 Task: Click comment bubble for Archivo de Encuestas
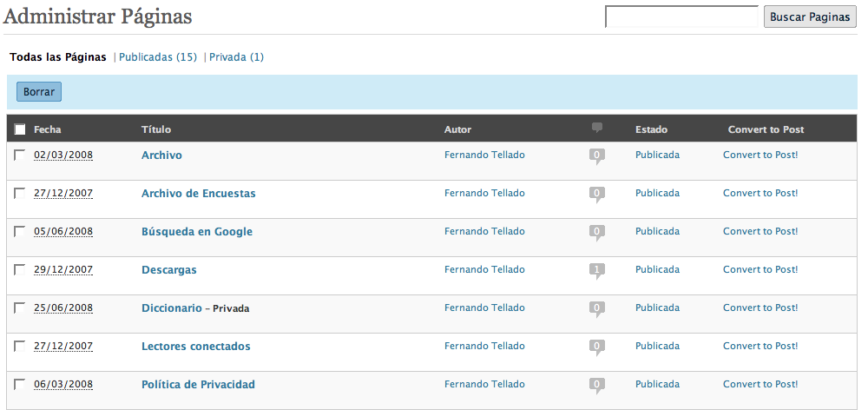596,194
